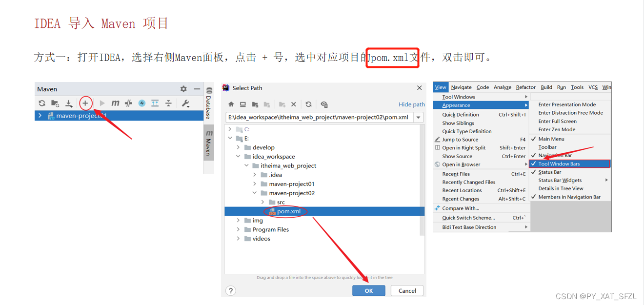Hide the Maven panel with minus icon

(x=197, y=89)
